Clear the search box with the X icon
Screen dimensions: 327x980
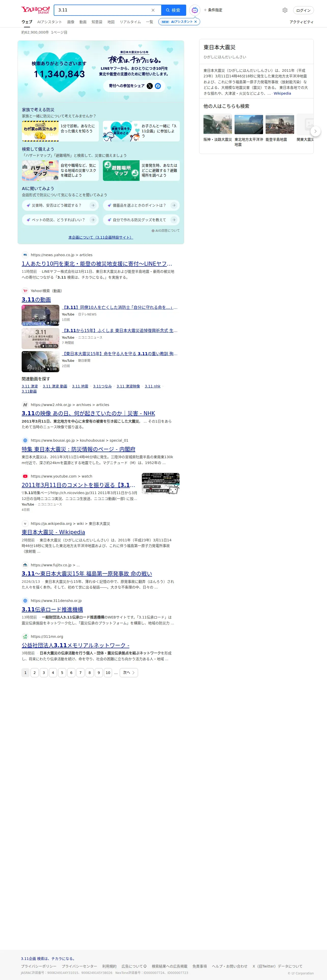pos(153,10)
